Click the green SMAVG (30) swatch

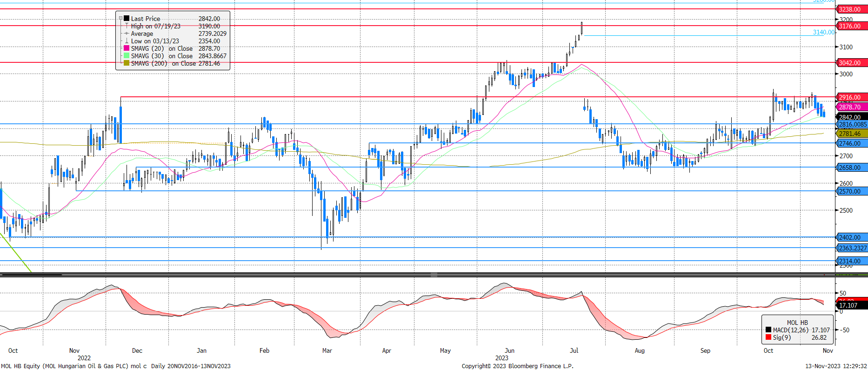(x=127, y=56)
